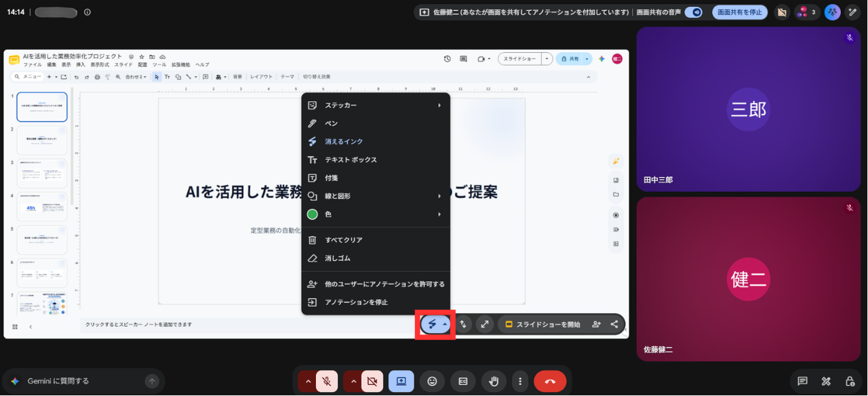Click the テーマ toolbar button

pos(288,77)
